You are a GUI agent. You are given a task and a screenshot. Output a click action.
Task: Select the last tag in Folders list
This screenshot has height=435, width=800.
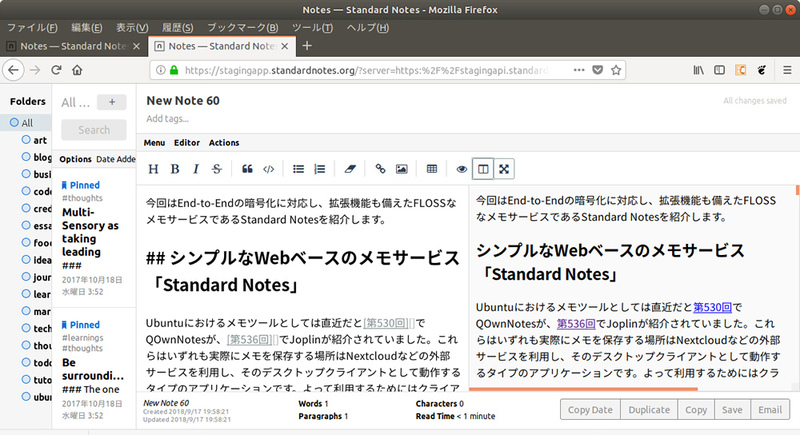pyautogui.click(x=36, y=397)
